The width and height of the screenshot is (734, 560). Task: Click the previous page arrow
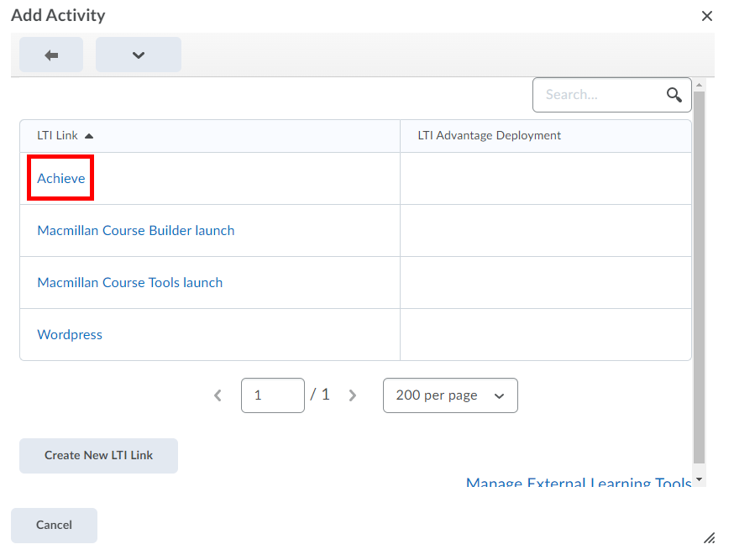coord(217,395)
